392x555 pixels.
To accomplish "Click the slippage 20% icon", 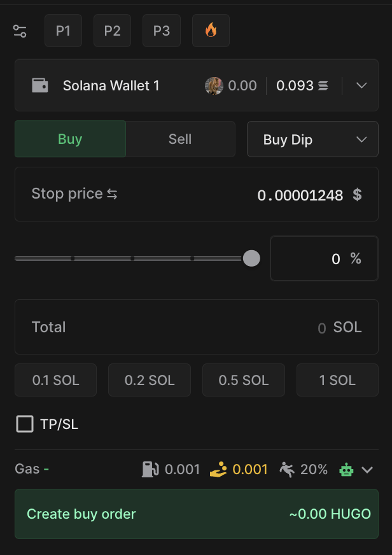I will coord(287,470).
